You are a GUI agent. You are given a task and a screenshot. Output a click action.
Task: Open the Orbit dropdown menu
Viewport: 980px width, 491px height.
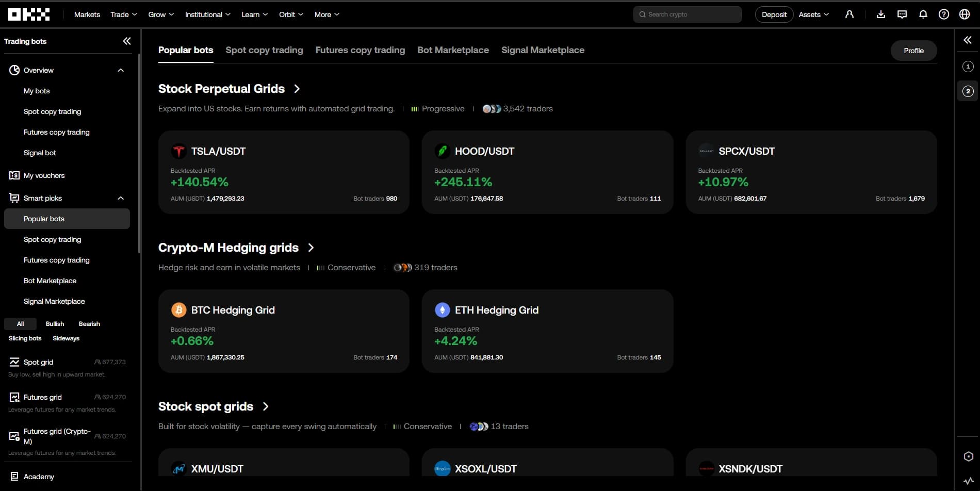pos(291,14)
